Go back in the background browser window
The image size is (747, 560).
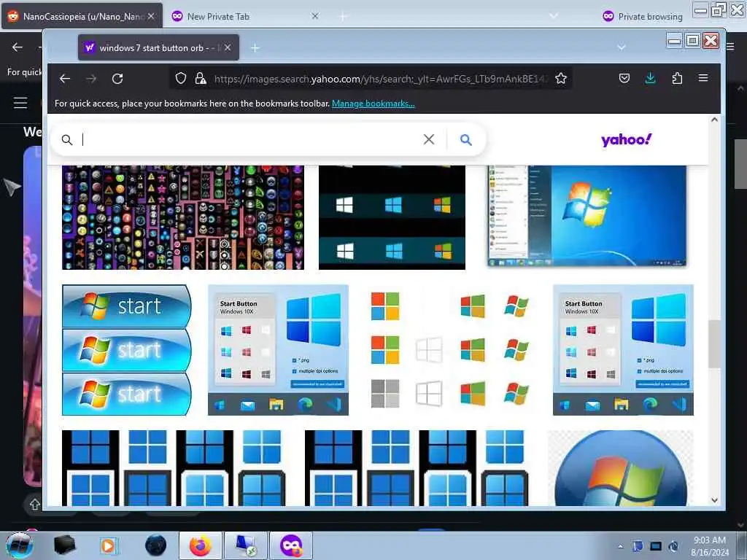click(x=18, y=47)
